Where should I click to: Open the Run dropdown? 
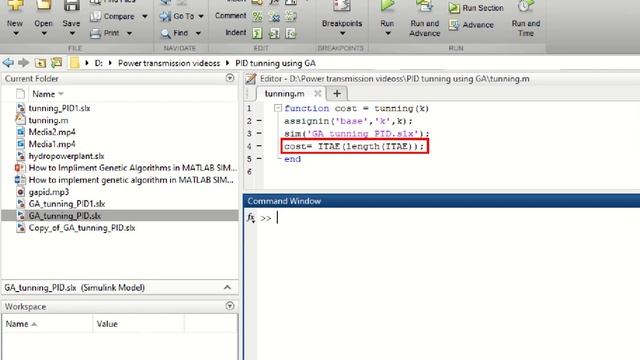(387, 33)
